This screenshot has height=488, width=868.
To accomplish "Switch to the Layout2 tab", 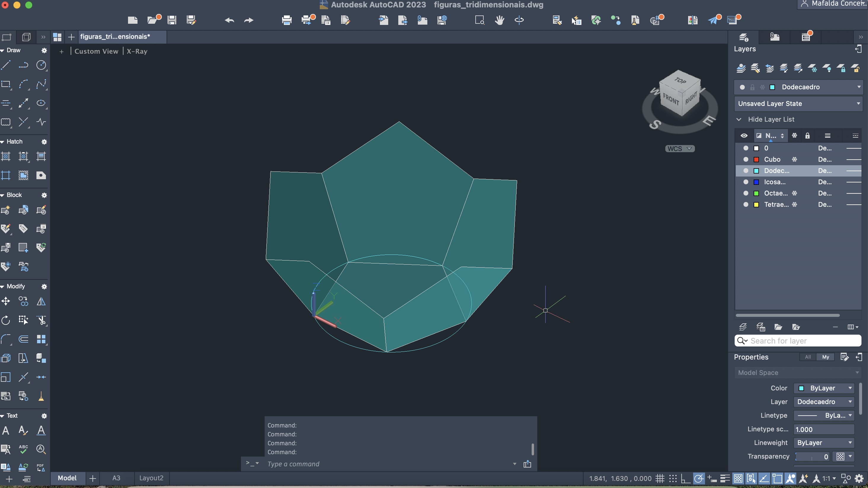I will 151,478.
